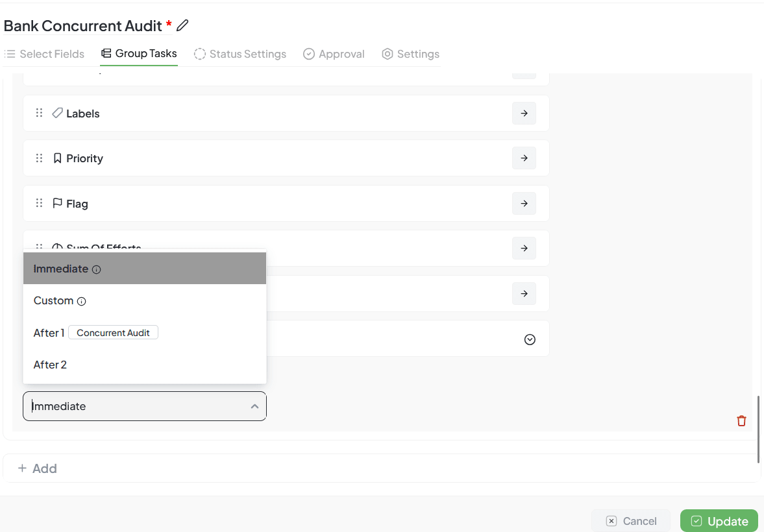Click the arrow button on the Labels row
This screenshot has width=764, height=532.
coord(524,113)
